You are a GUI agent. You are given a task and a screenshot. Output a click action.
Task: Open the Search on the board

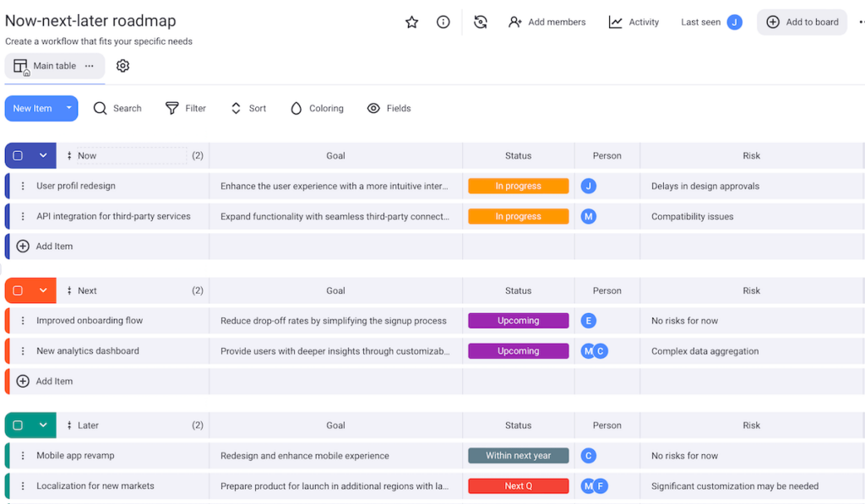(x=117, y=108)
